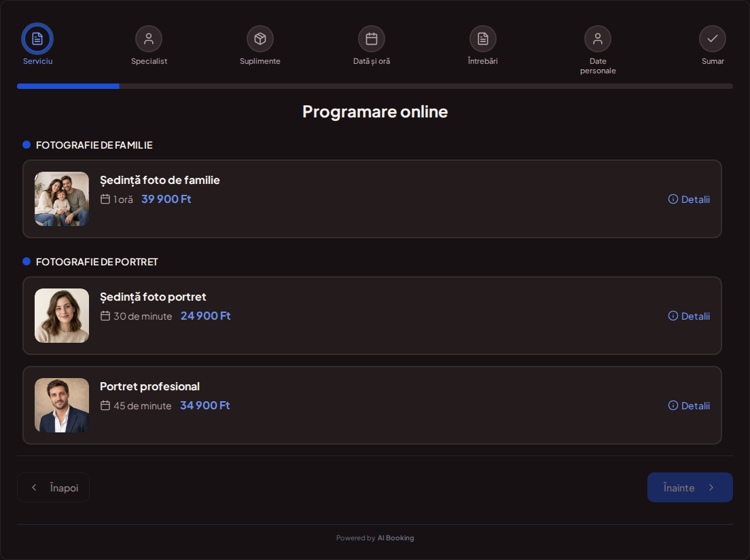Go to the Sumar checkmark icon
Image resolution: width=750 pixels, height=560 pixels.
tap(713, 39)
